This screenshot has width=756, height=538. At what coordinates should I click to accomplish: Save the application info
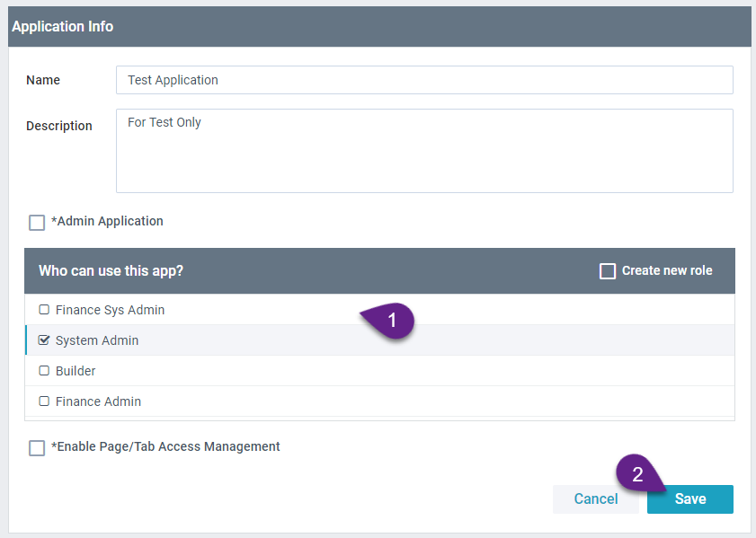point(689,499)
